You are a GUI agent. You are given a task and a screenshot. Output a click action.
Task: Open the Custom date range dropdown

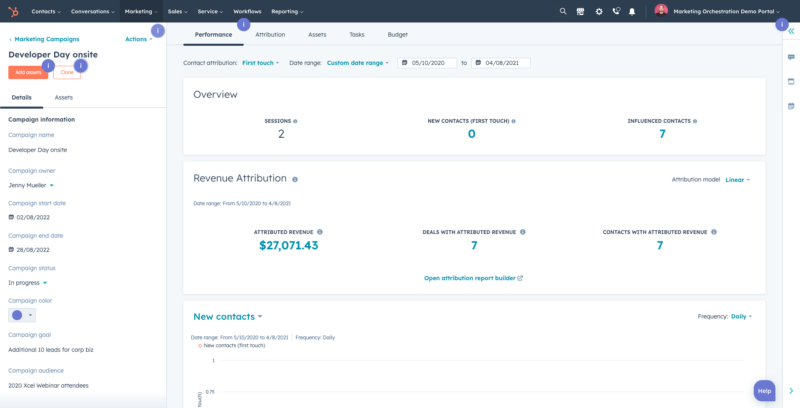358,63
